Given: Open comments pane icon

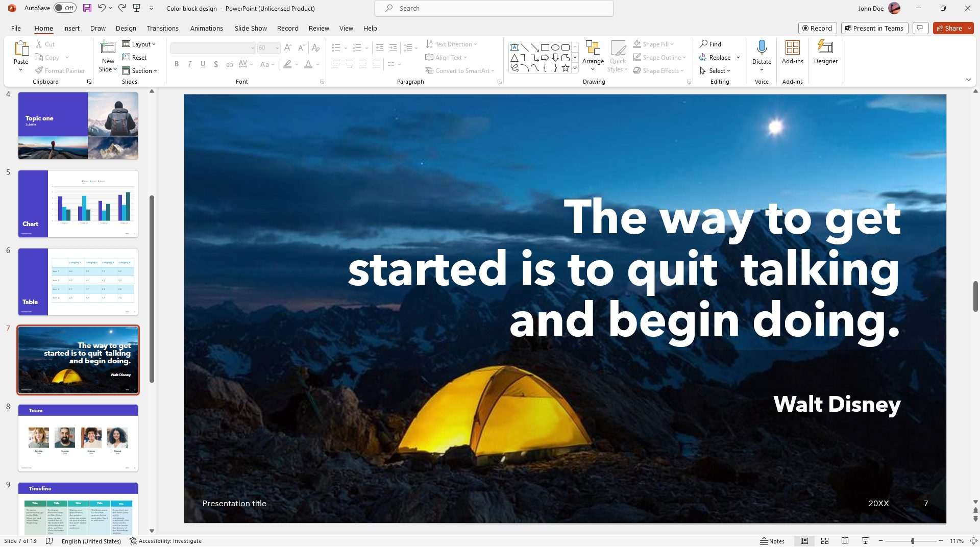Looking at the screenshot, I should pos(920,28).
